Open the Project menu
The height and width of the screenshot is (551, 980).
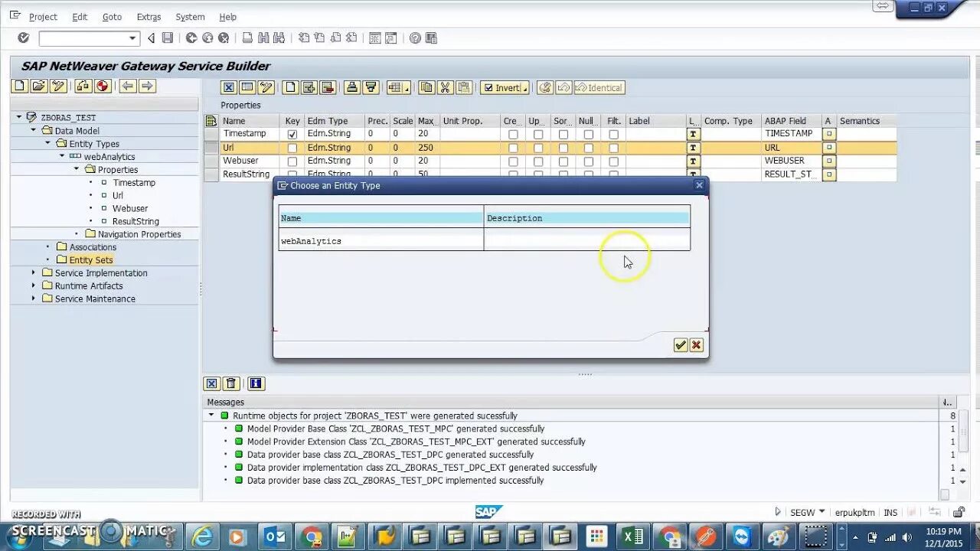point(43,17)
